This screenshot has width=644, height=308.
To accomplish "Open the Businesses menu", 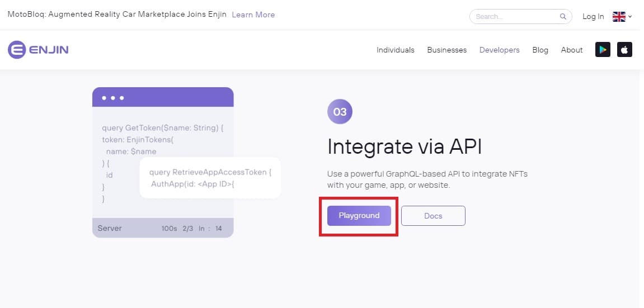I will pyautogui.click(x=447, y=50).
